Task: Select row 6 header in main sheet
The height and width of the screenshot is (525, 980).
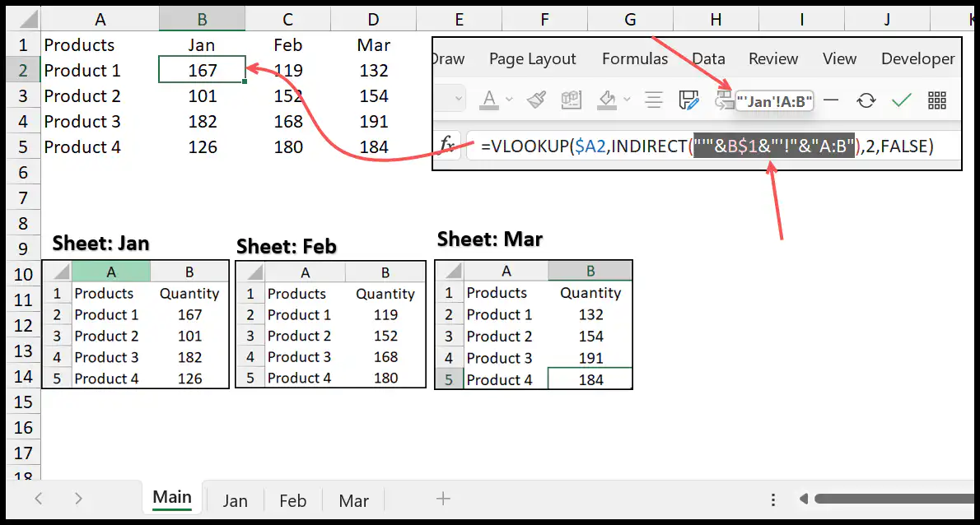Action: [23, 172]
